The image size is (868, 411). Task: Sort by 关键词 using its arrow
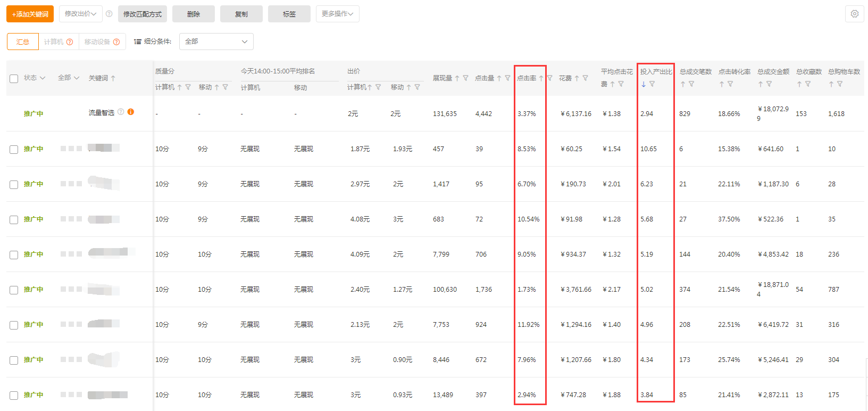(x=113, y=78)
